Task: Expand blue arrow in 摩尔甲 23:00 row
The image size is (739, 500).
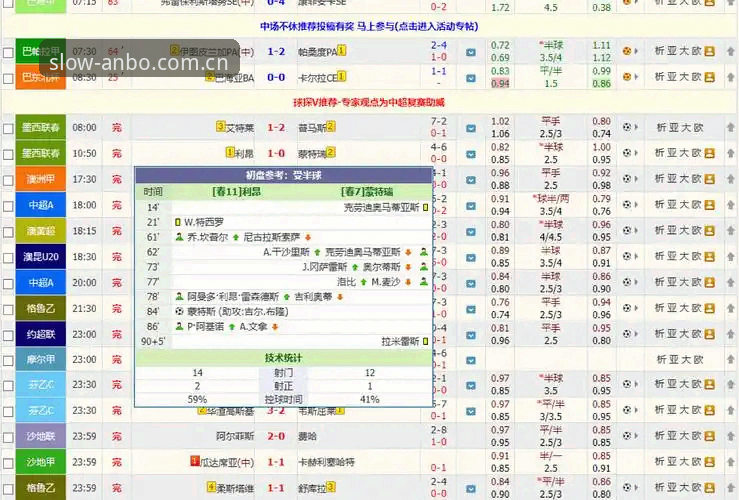Action: [470, 361]
